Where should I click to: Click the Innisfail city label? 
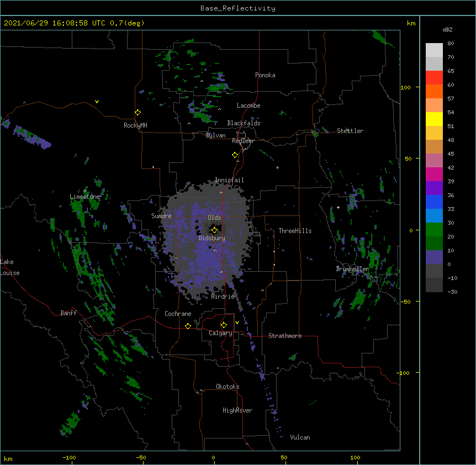point(229,180)
